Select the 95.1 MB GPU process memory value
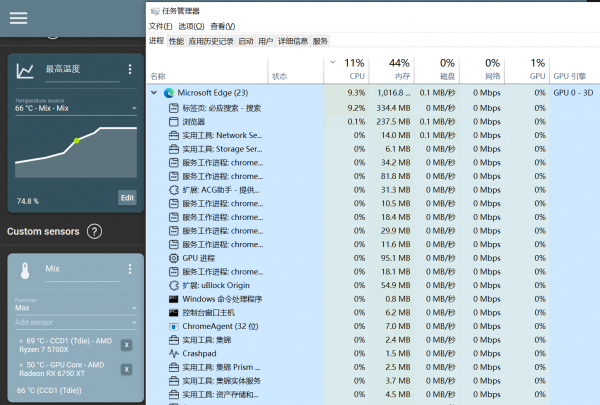Screen dimensions: 600x405 coord(395,258)
